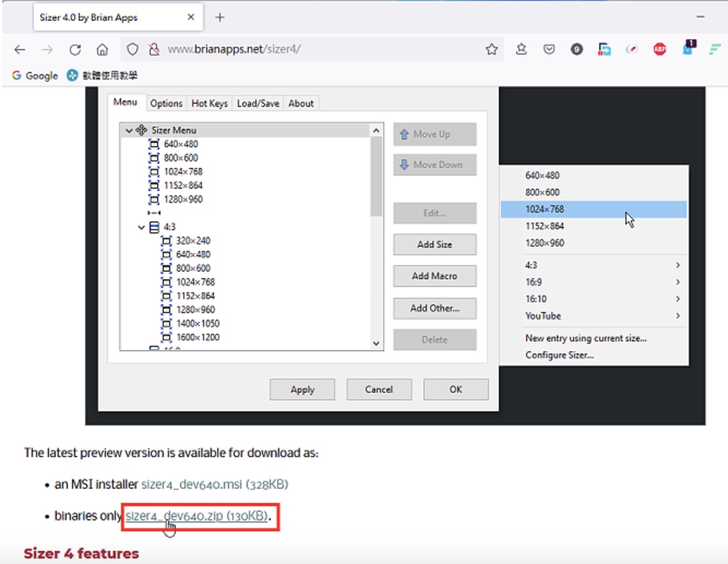Screen dimensions: 728x564
Task: Collapse the 4:3 group in tree
Action: (x=141, y=227)
